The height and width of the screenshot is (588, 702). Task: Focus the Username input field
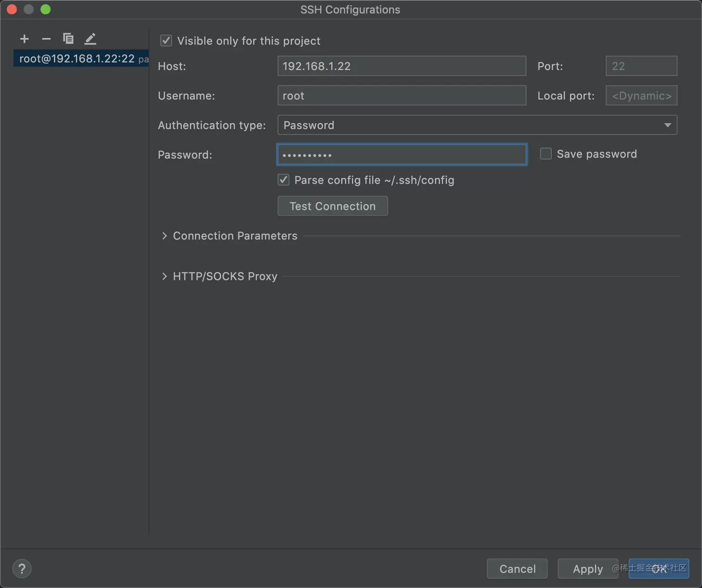click(402, 96)
